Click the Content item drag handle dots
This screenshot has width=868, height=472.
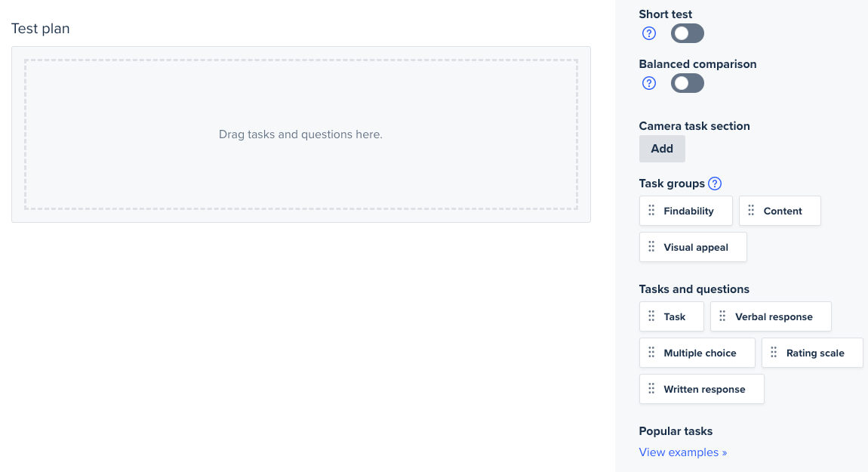[x=751, y=211]
